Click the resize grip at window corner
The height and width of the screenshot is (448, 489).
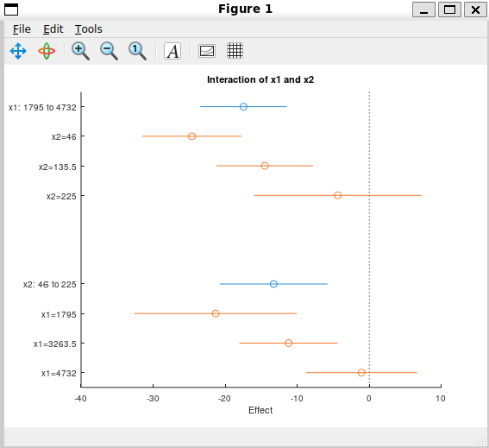pyautogui.click(x=482, y=441)
